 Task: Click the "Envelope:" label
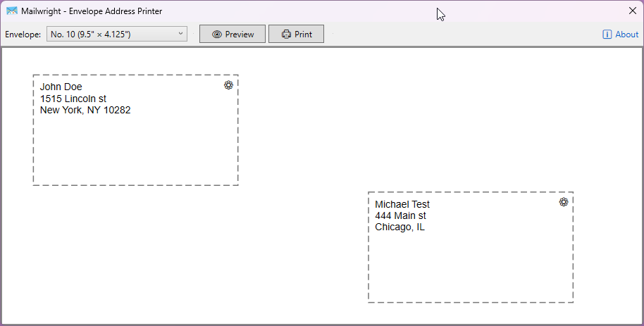point(23,35)
